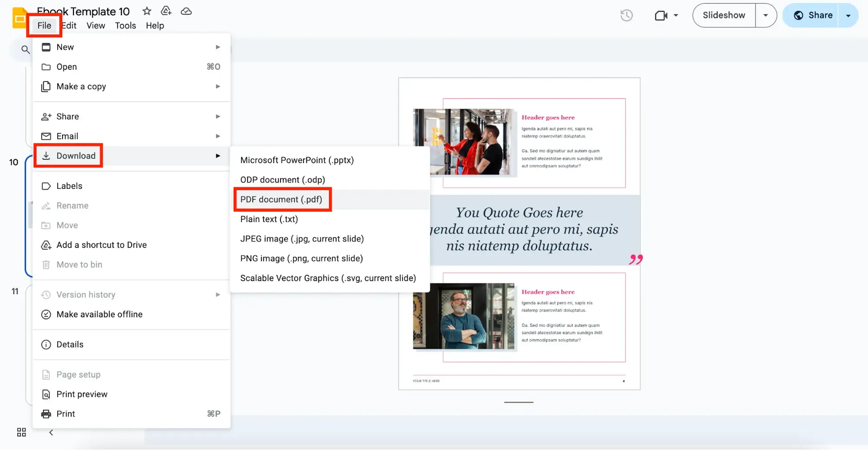Screen dimensions: 868x450
Task: Choose Print preview
Action: [132, 394]
